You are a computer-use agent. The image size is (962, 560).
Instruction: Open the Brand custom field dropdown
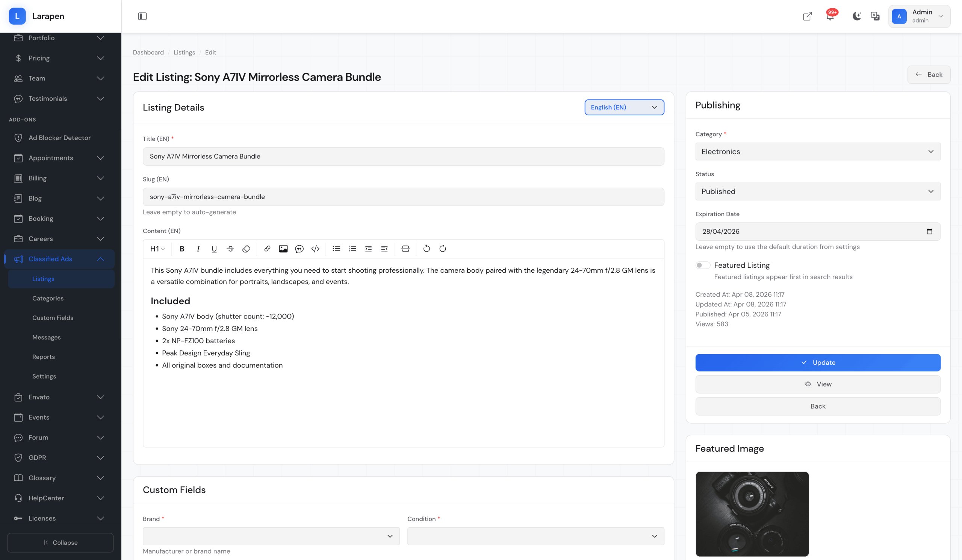pos(271,536)
